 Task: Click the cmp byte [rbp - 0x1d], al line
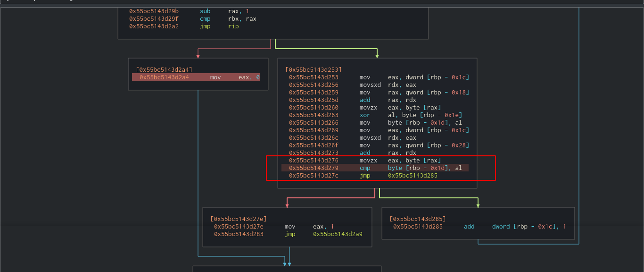[x=375, y=168]
